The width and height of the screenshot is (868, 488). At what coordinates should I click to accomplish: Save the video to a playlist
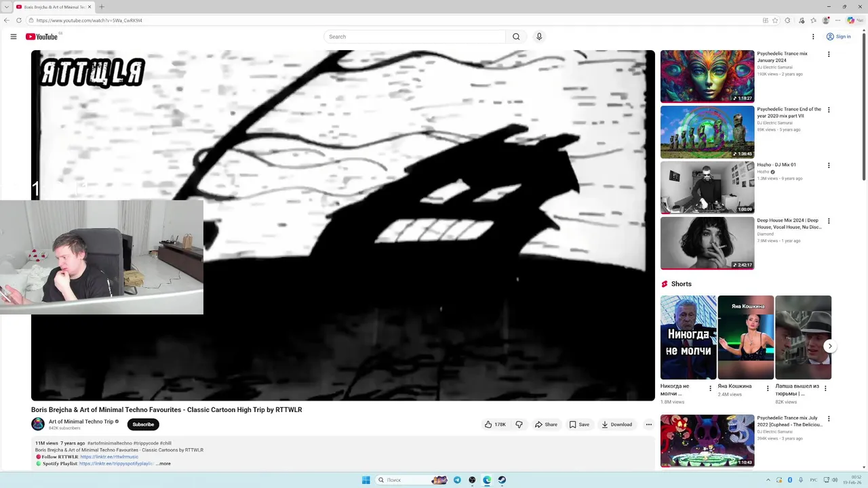point(579,424)
